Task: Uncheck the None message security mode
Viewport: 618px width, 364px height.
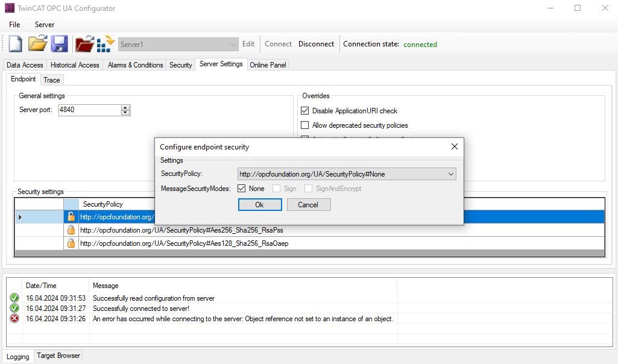Action: pos(242,189)
